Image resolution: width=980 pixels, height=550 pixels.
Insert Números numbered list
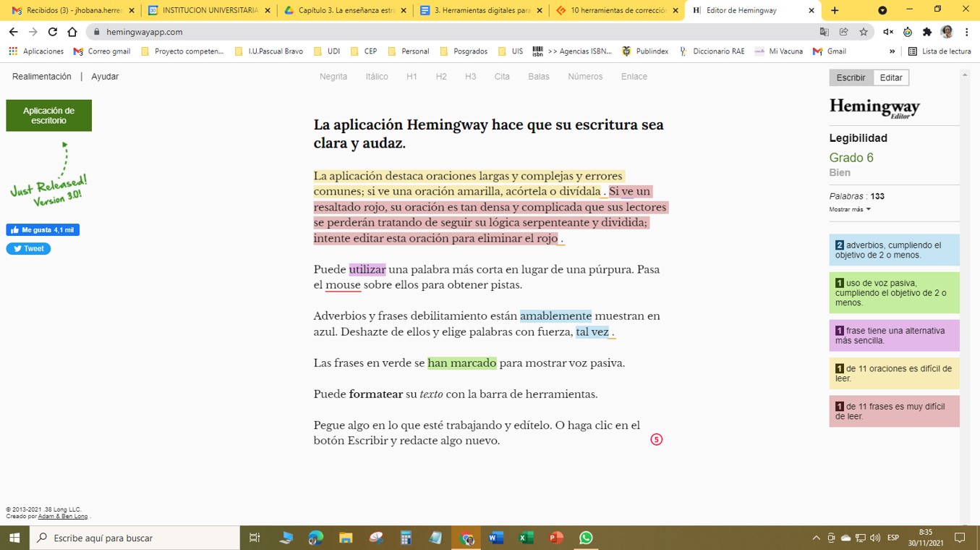[585, 77]
